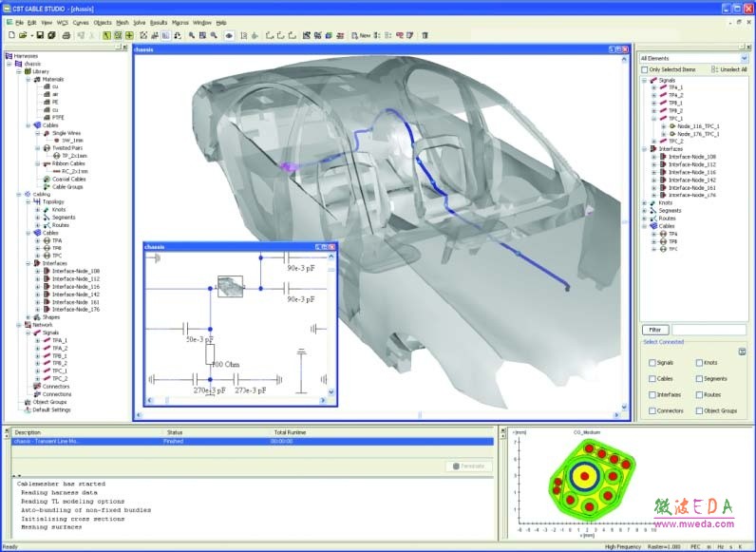The width and height of the screenshot is (756, 552).
Task: Tick the Connectors checkbox under Select Connected
Action: point(652,410)
